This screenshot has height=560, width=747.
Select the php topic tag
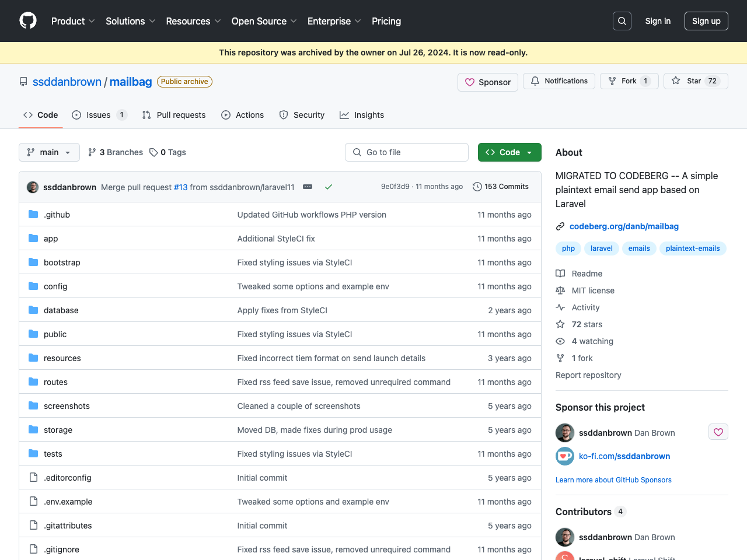coord(568,249)
